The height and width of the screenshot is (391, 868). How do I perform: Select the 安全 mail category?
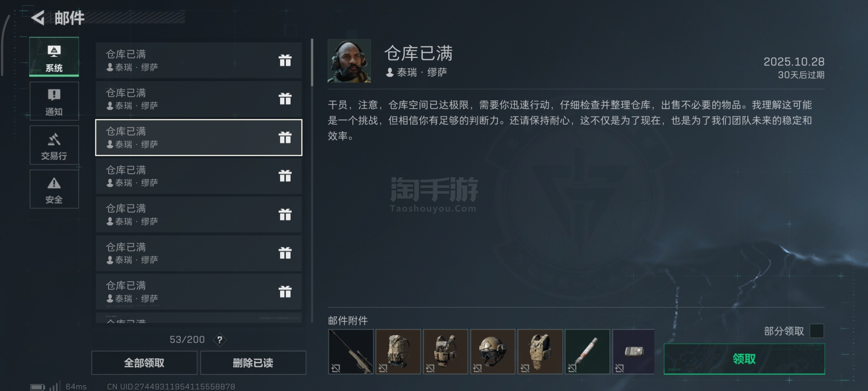(54, 189)
